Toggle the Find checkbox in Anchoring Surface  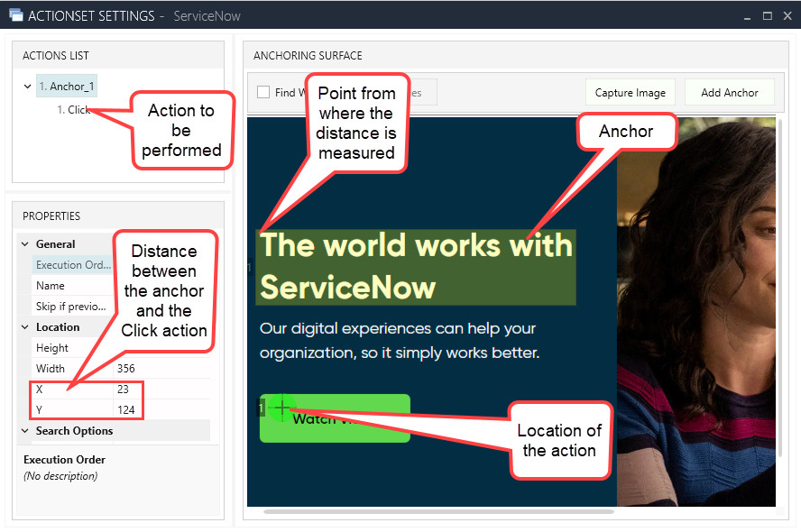[263, 92]
